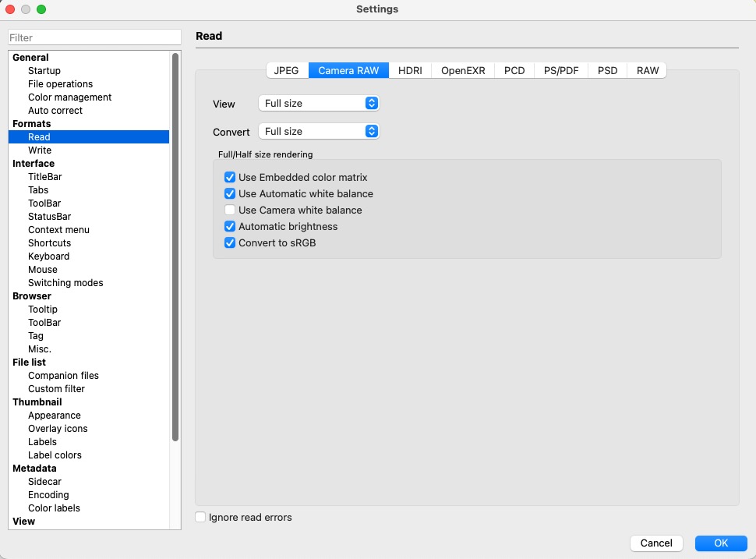This screenshot has height=559, width=756.
Task: Uncheck Convert to sRGB
Action: (229, 242)
